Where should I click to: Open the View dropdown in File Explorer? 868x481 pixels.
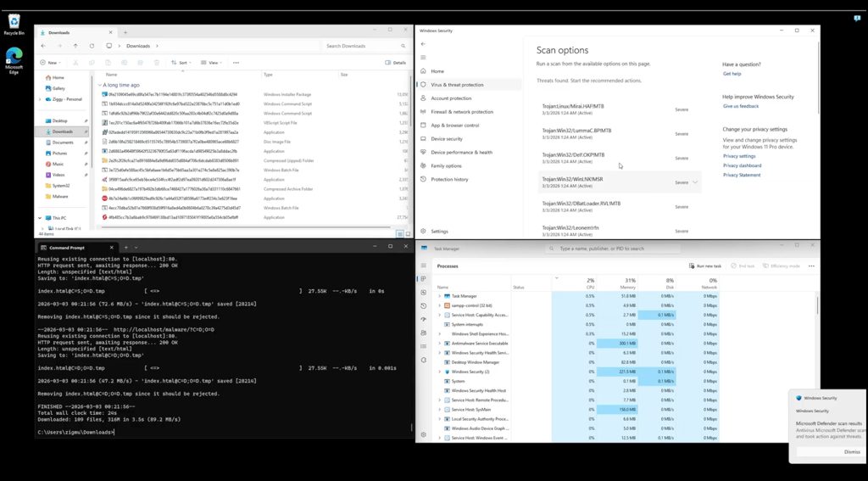[x=211, y=63]
